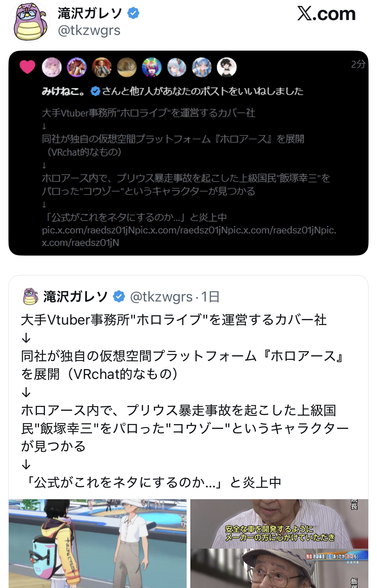The width and height of the screenshot is (377, 588).
Task: Open the man in suit liker avatar
Action: click(102, 67)
